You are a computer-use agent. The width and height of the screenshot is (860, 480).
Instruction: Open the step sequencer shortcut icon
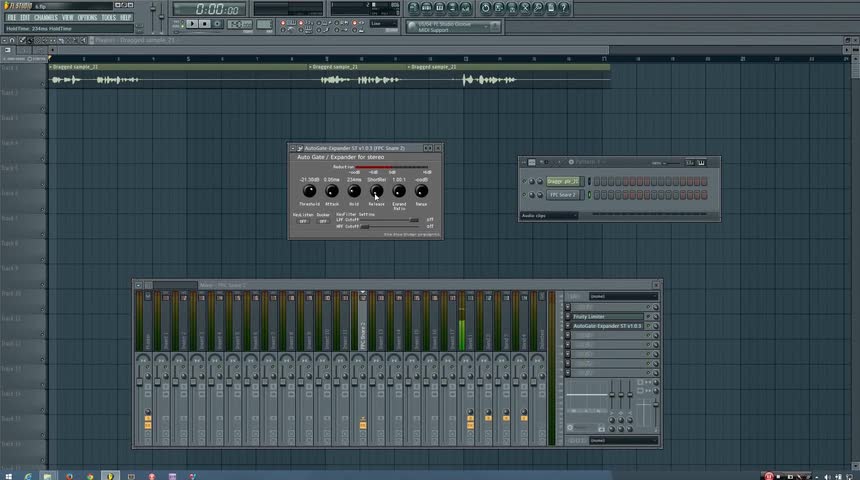427,8
